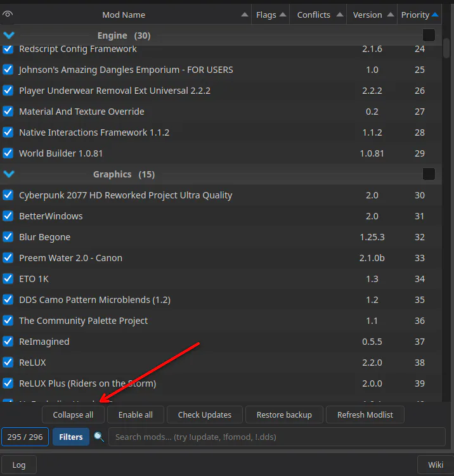The height and width of the screenshot is (476, 454).
Task: Select the Graphics (15) category label
Action: pyautogui.click(x=124, y=174)
